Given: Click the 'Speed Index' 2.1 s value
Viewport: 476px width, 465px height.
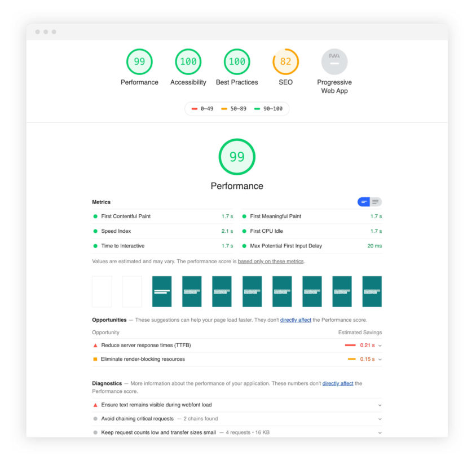Looking at the screenshot, I should click(227, 231).
